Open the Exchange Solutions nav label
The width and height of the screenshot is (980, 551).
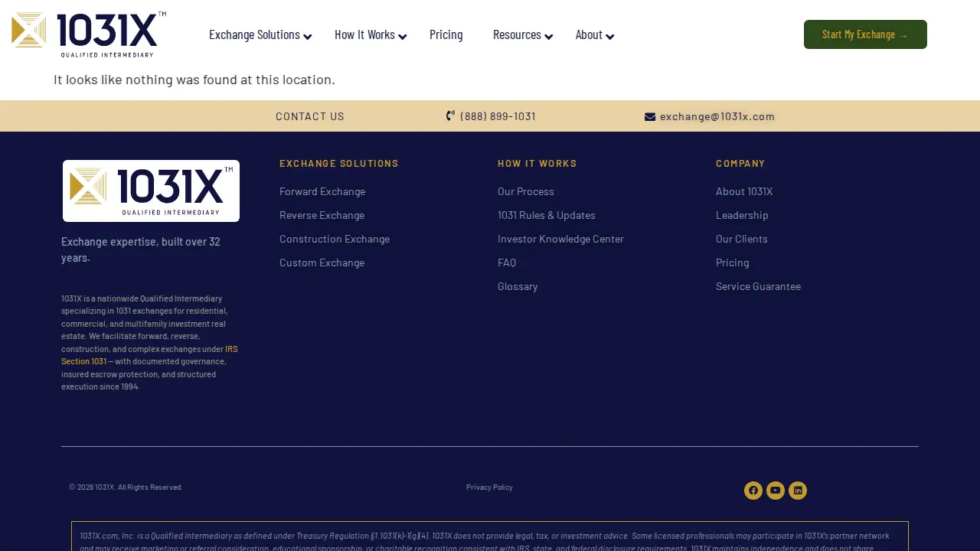pos(254,34)
